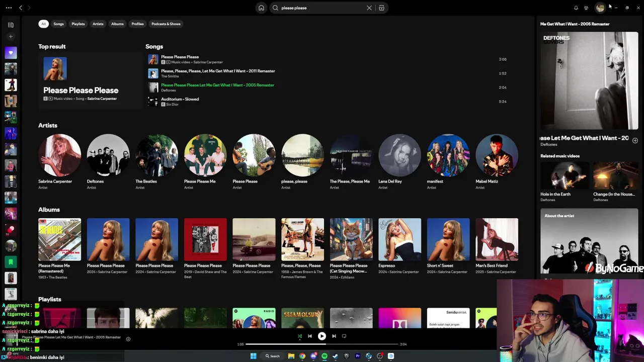Open Deftones artist circle
The height and width of the screenshot is (362, 644).
[x=108, y=155]
